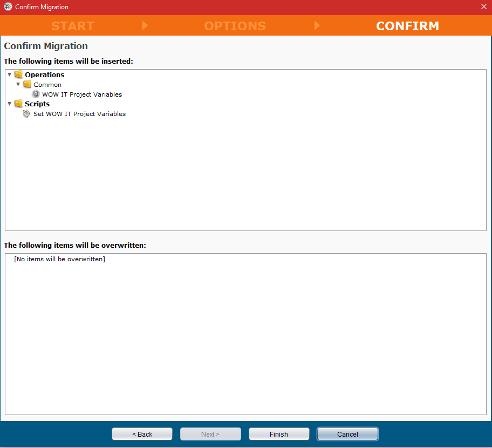Click the arrow between OPTIONS and CONFIRM
This screenshot has height=448, width=492.
point(317,25)
